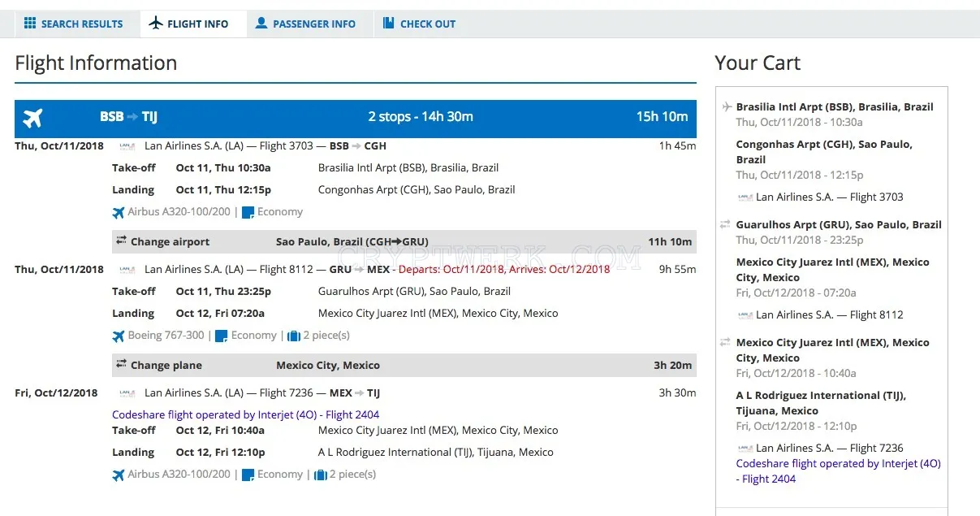
Task: Click the cart transfer icon beside Guarulhos Arpt
Action: click(x=726, y=224)
